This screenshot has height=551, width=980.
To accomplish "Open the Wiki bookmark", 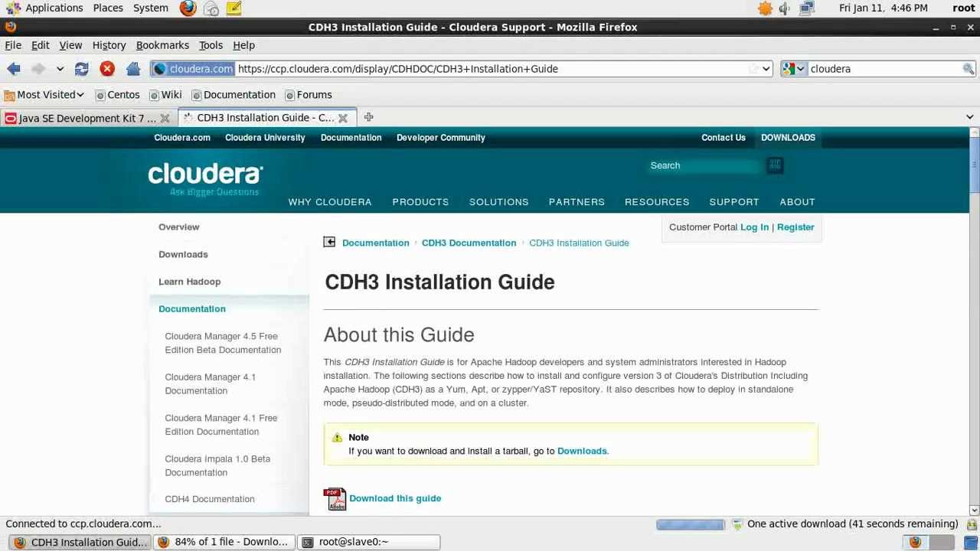I will [165, 95].
